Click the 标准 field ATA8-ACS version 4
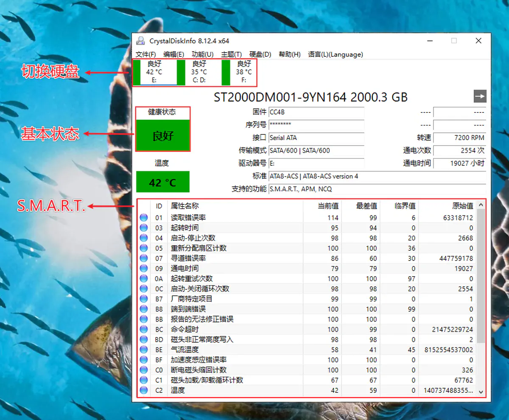509x420 pixels. [378, 176]
